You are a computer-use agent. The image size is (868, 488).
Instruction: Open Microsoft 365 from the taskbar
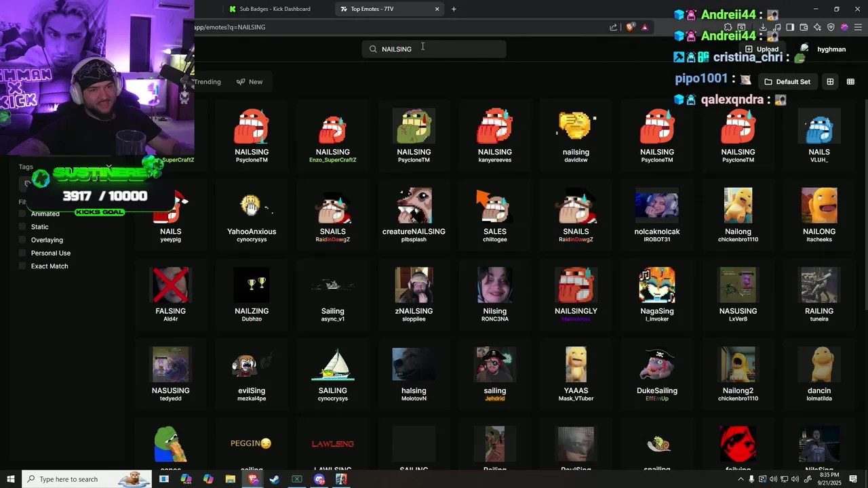[186, 479]
